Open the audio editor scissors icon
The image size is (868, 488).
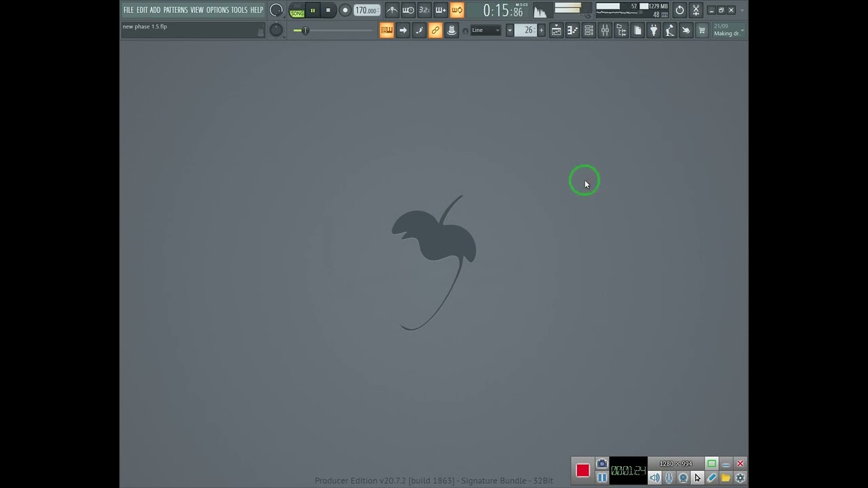(696, 10)
